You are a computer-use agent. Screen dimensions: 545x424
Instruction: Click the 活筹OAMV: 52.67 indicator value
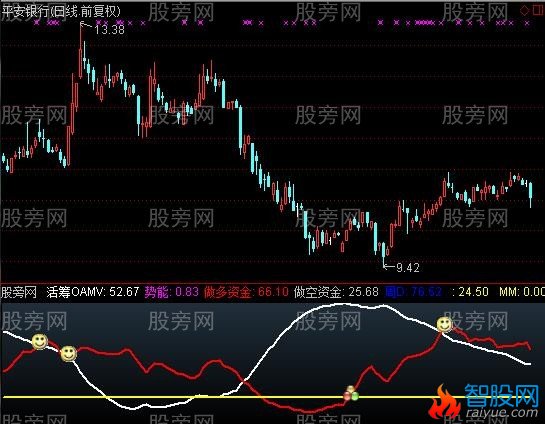(93, 292)
